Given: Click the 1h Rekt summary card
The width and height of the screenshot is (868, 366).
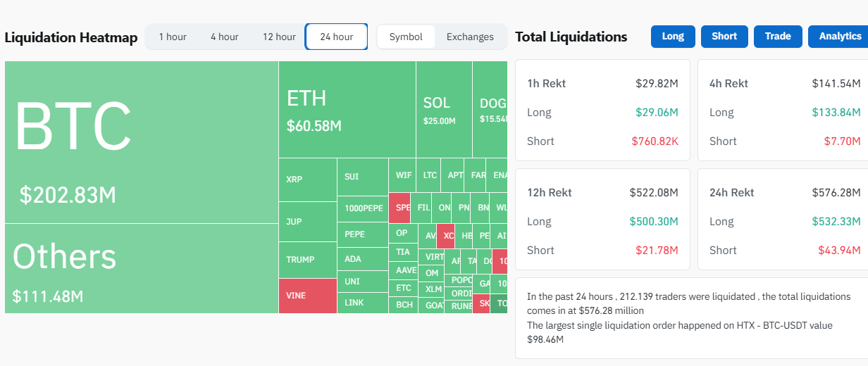Looking at the screenshot, I should (x=602, y=110).
